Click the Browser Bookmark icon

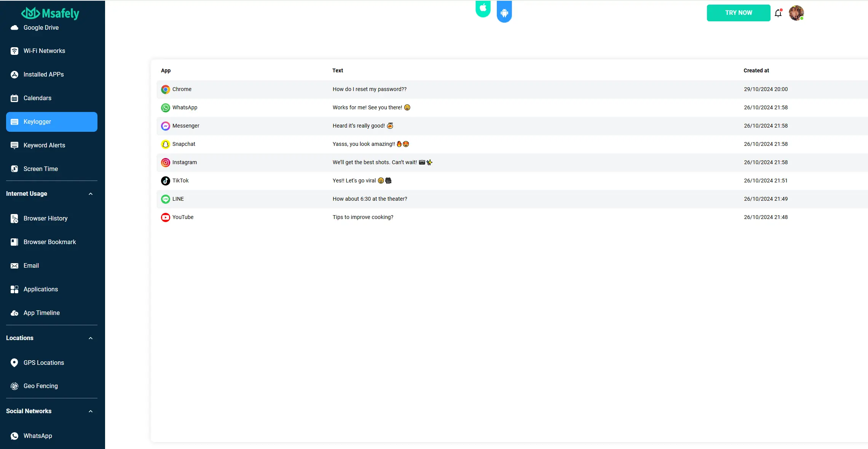tap(14, 242)
